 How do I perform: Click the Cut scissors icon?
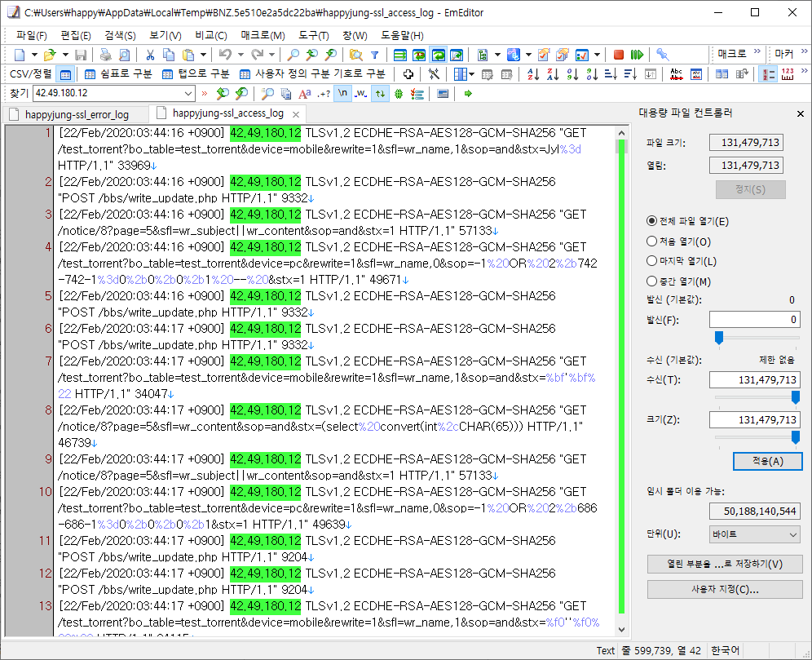tap(150, 55)
